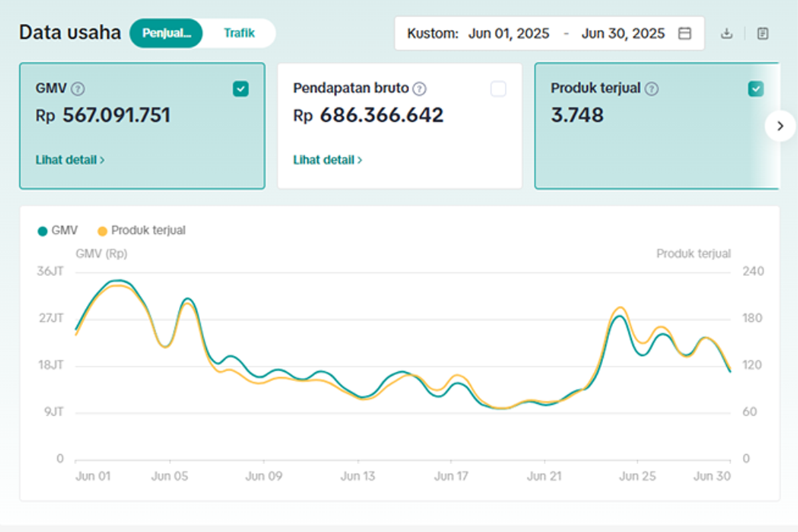
Task: Click the Pendapatan bruto help icon
Action: point(420,88)
